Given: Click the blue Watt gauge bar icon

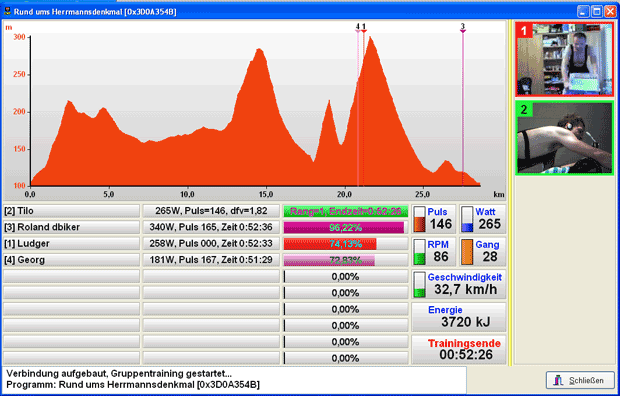Looking at the screenshot, I should tap(467, 219).
